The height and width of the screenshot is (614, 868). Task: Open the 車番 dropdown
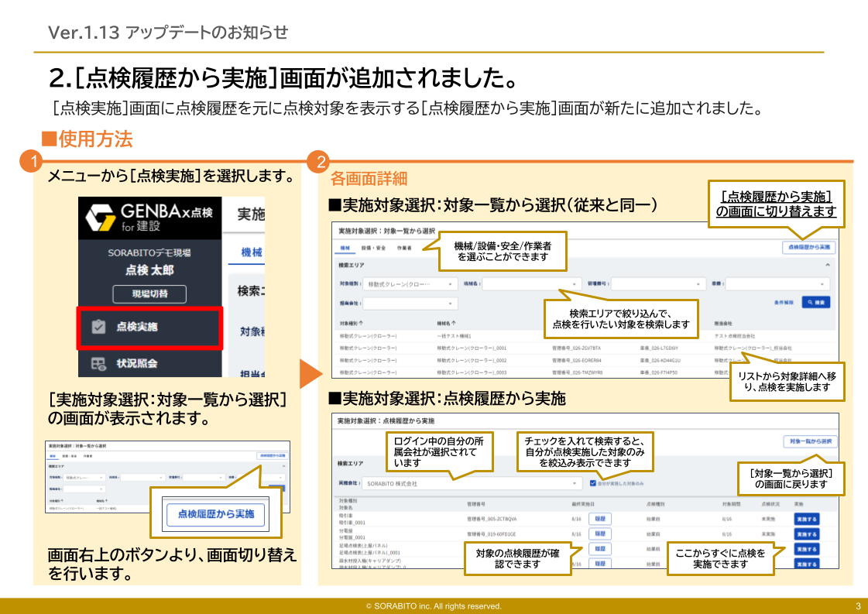779,284
